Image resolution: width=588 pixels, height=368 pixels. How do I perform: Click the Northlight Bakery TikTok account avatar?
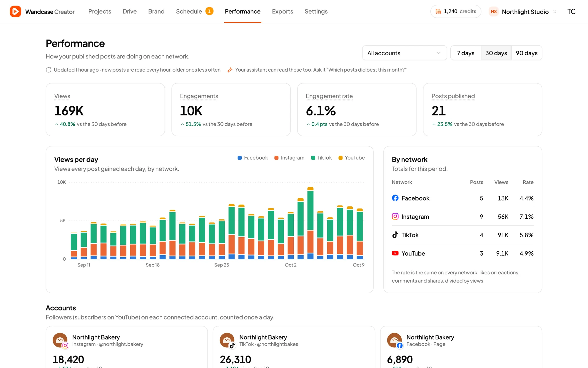(x=227, y=340)
